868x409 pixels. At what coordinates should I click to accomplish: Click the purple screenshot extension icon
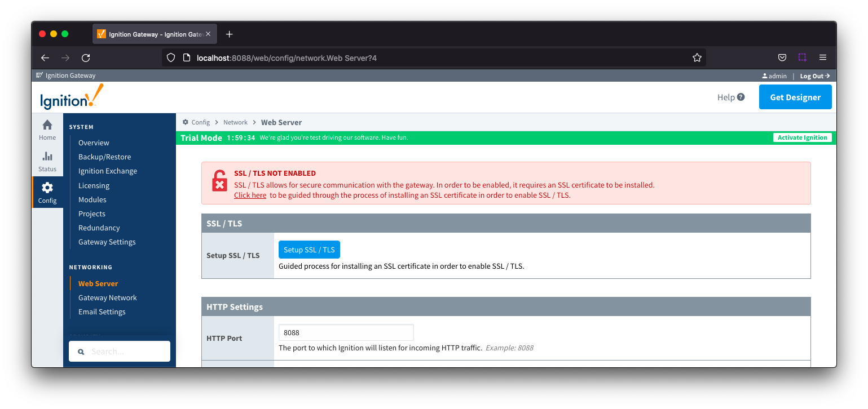click(x=802, y=57)
